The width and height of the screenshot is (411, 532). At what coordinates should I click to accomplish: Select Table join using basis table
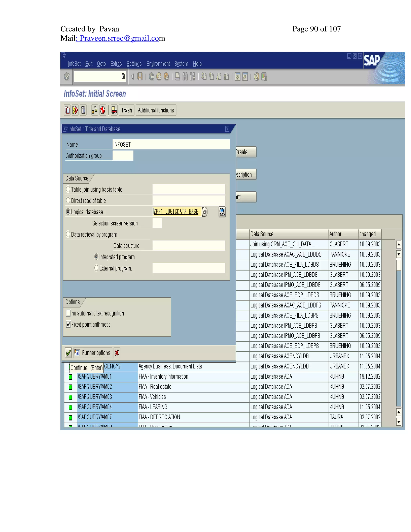coord(68,189)
